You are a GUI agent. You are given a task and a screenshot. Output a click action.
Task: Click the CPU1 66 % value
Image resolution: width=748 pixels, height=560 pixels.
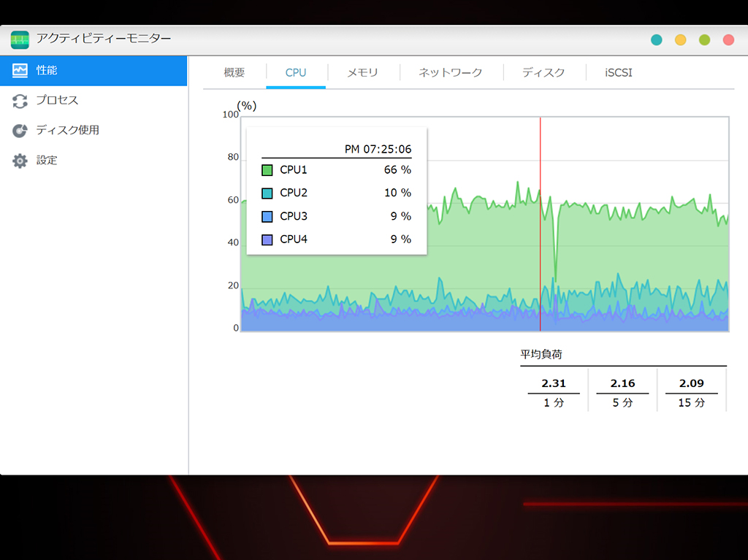(397, 170)
